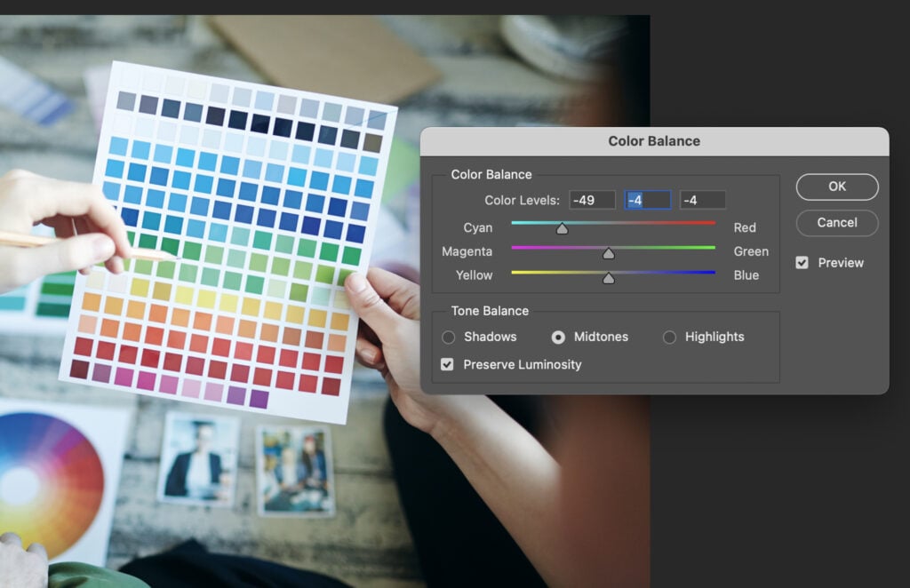
Task: Select the Shadows radio button
Action: [448, 337]
